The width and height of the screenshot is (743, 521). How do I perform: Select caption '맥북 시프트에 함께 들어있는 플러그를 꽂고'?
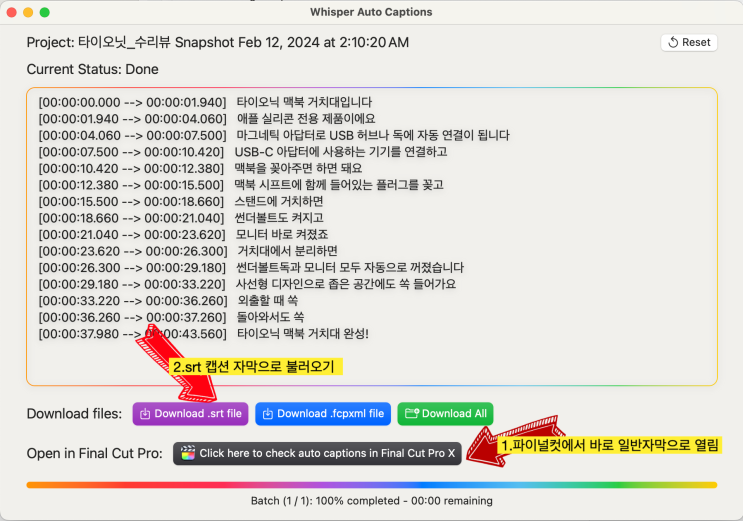339,185
